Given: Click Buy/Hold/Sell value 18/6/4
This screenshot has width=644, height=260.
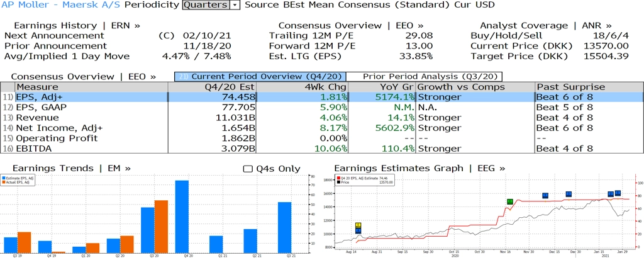Looking at the screenshot, I should pyautogui.click(x=610, y=36).
